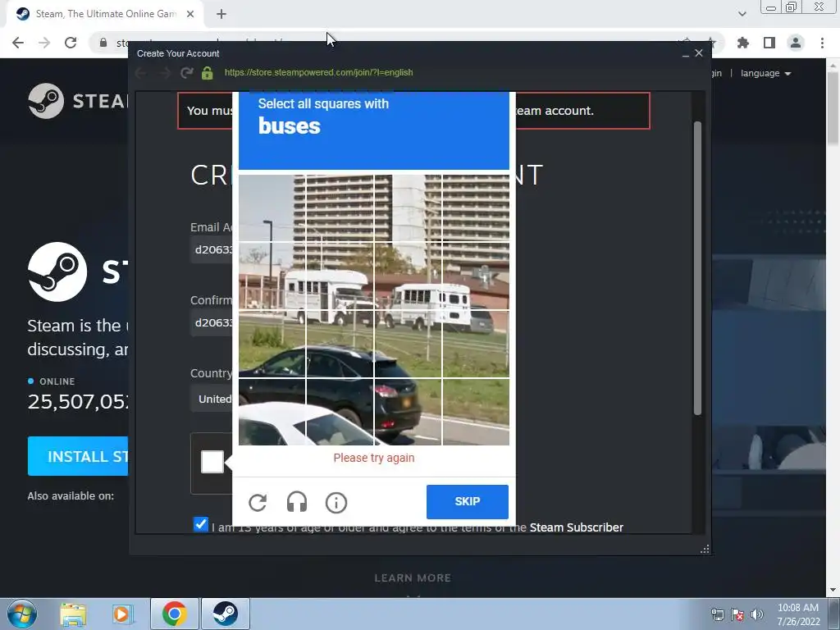Click the Email Address input field
This screenshot has width=840, height=630.
point(212,249)
